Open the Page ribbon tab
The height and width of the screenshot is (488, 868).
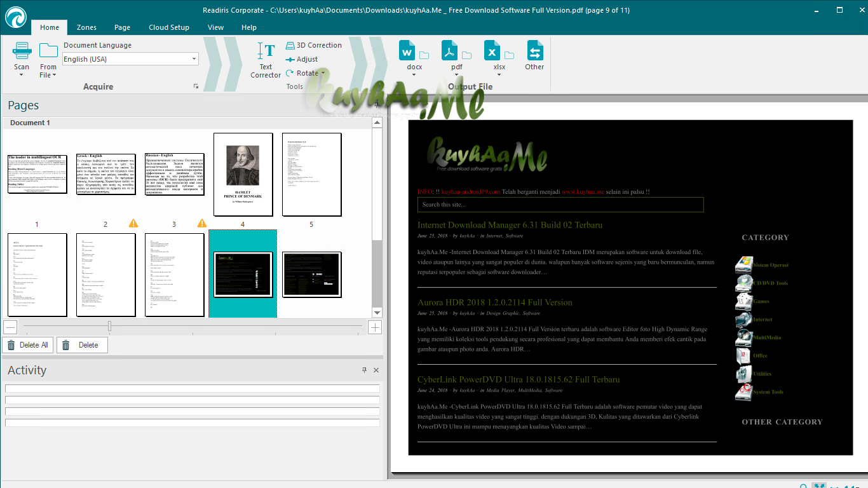click(x=123, y=27)
